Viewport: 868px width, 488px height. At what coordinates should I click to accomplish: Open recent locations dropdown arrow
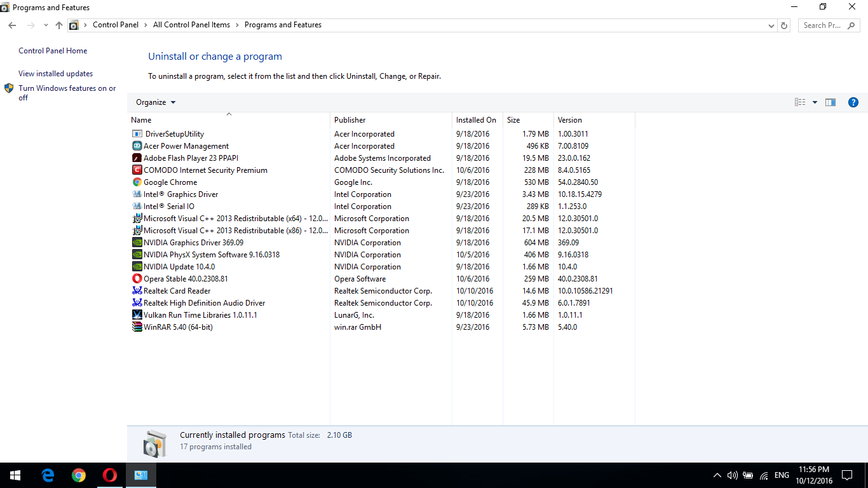click(x=46, y=25)
